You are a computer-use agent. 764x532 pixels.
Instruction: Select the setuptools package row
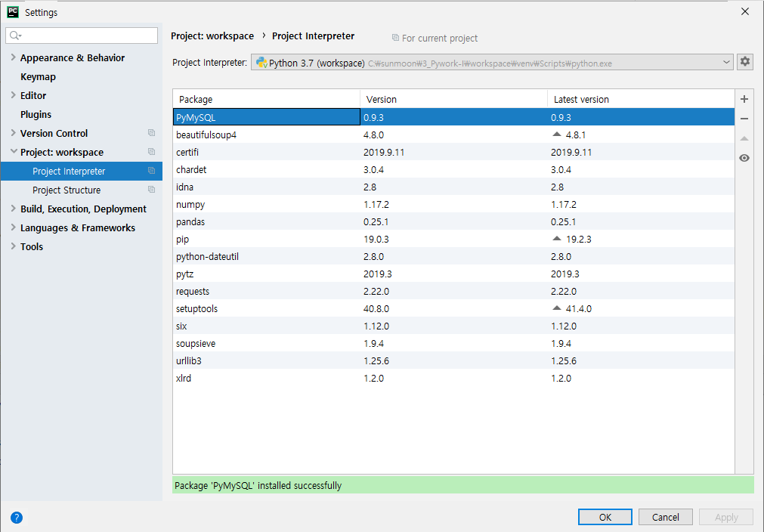[x=453, y=308]
